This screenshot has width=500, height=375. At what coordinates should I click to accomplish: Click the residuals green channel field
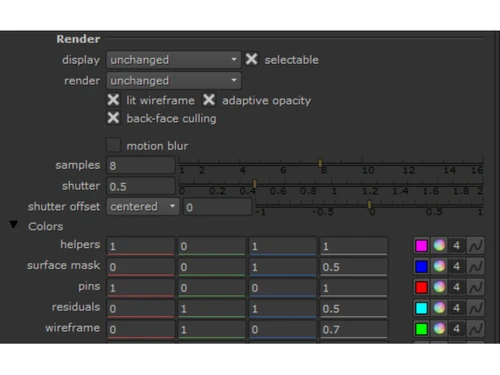[x=212, y=308]
